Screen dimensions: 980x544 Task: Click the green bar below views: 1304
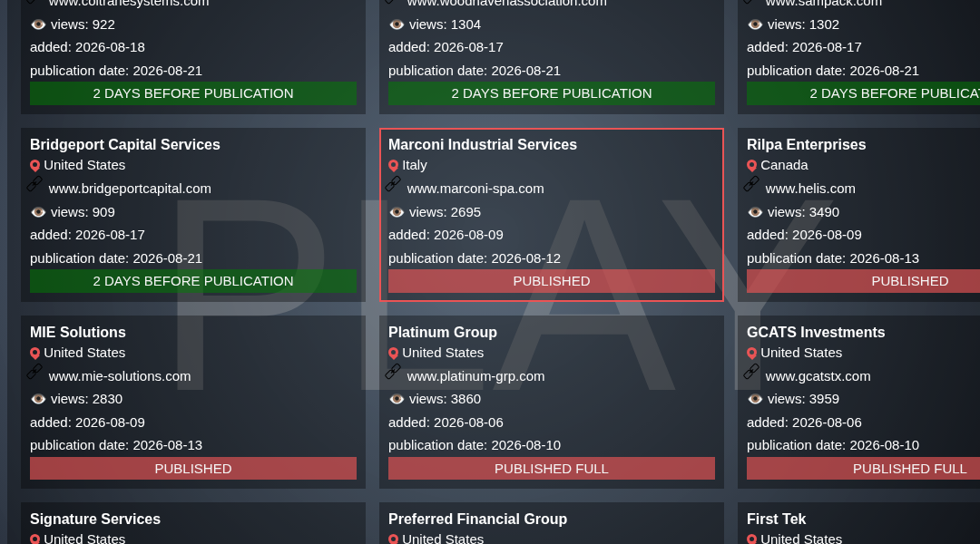point(552,93)
